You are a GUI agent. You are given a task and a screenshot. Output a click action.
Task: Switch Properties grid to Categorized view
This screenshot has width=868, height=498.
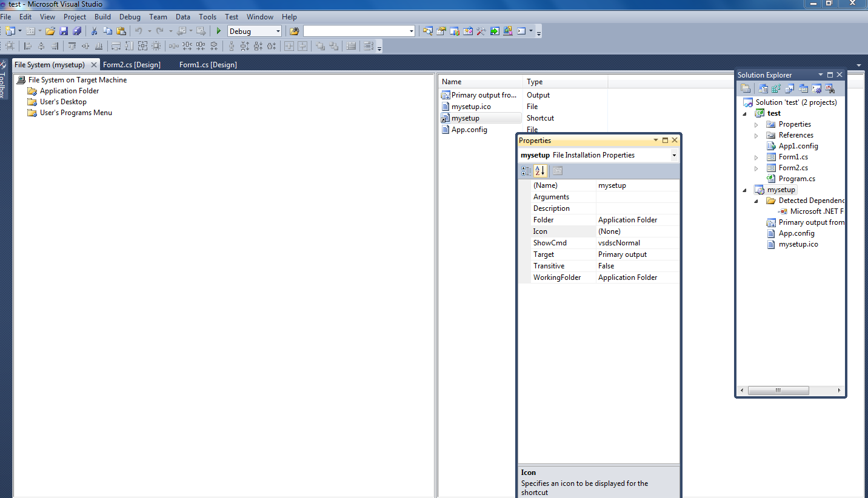click(526, 171)
